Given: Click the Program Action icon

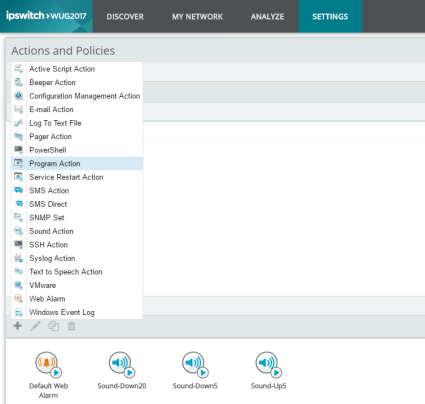Looking at the screenshot, I should pyautogui.click(x=19, y=163).
